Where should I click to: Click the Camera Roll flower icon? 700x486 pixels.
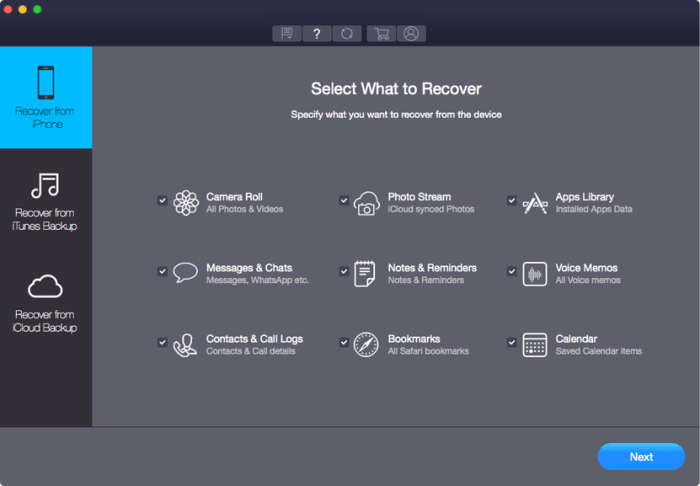[x=186, y=203]
